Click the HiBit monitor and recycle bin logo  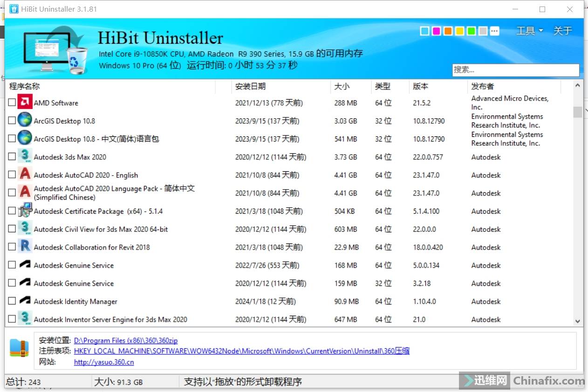(x=55, y=50)
